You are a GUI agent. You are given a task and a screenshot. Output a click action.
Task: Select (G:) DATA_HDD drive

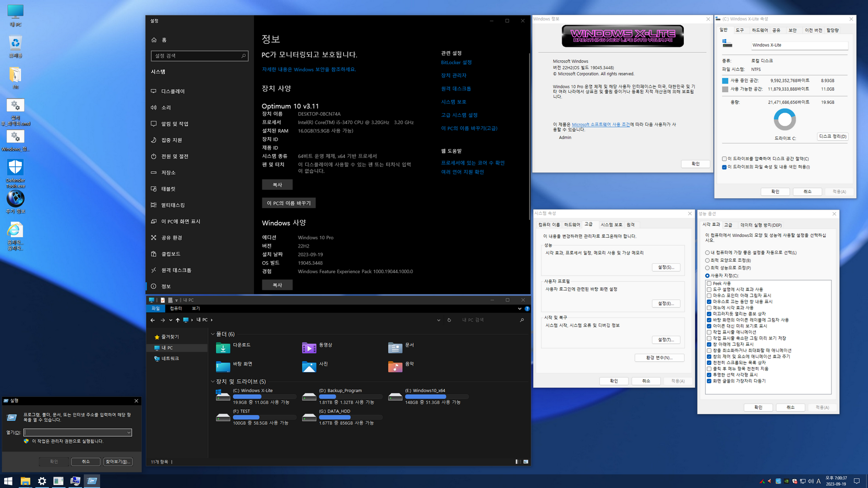(341, 417)
